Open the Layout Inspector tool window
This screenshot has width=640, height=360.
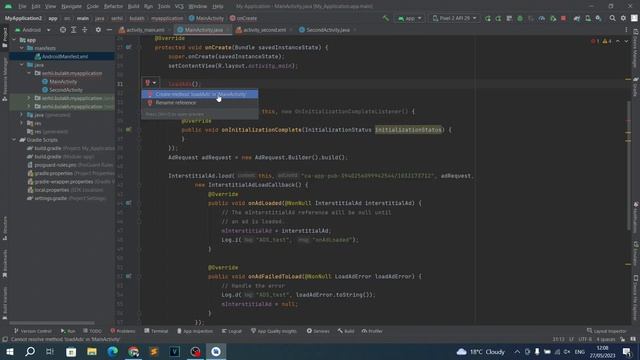click(x=607, y=331)
